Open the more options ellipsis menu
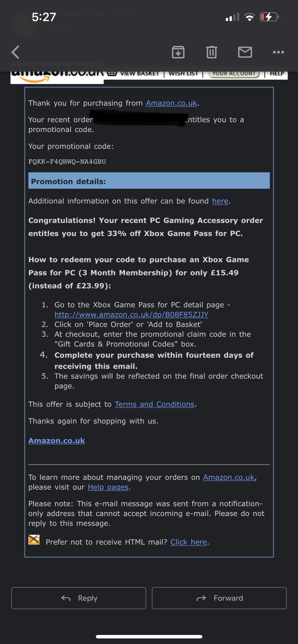The height and width of the screenshot is (644, 298). coord(279,52)
